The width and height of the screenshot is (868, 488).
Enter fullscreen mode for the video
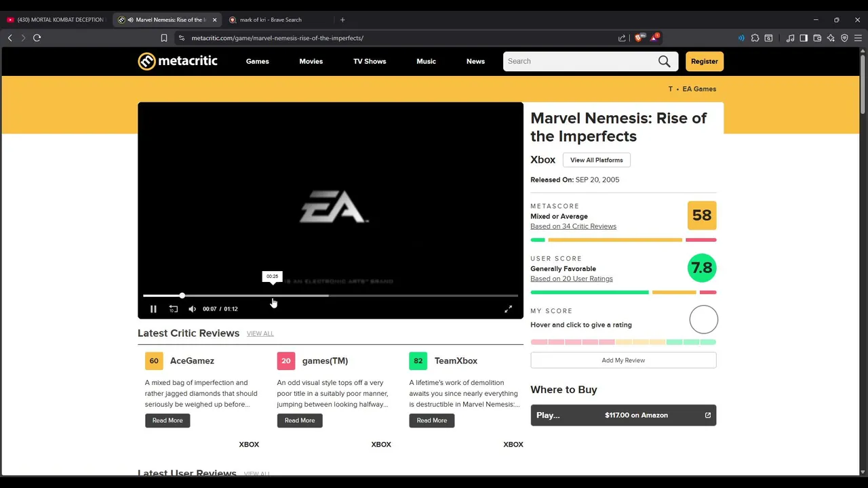click(508, 309)
